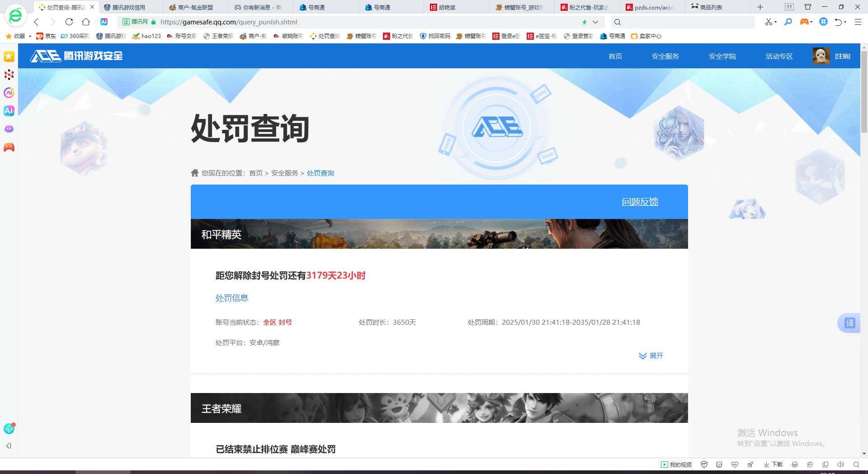This screenshot has height=474, width=868.
Task: Click the picture icon in status bar
Action: pos(719,465)
